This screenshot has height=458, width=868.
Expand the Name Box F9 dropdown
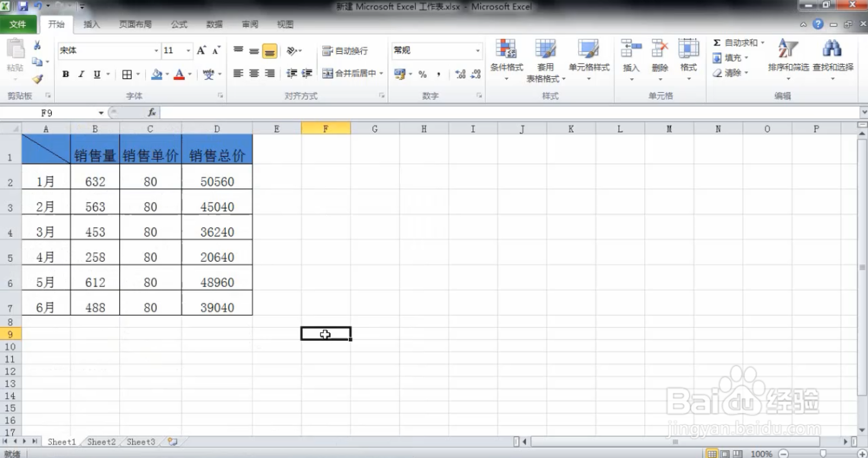pyautogui.click(x=102, y=113)
